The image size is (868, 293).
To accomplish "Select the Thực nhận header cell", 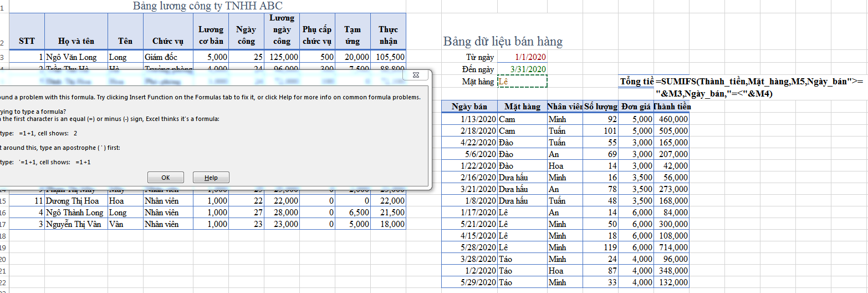I will pyautogui.click(x=388, y=35).
